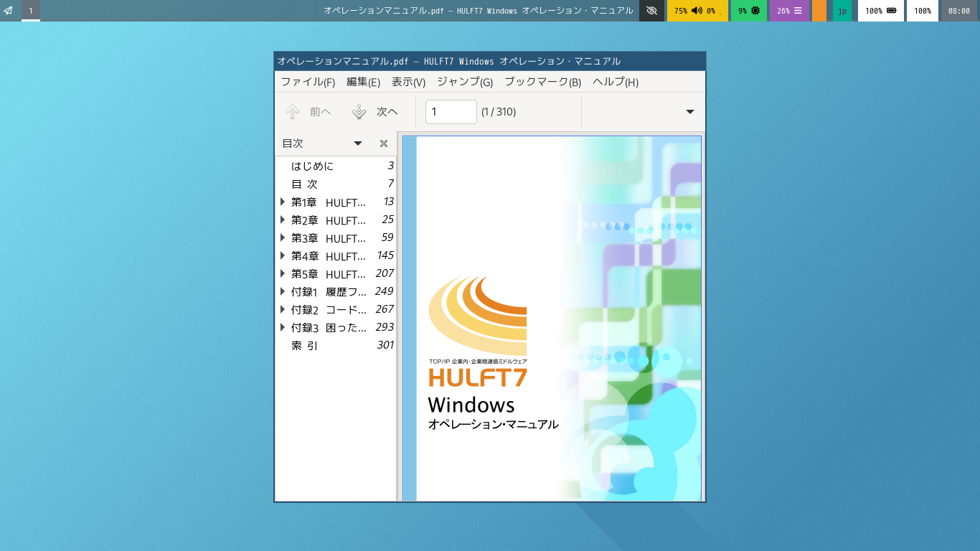The width and height of the screenshot is (980, 551).
Task: Expand the 第1章 outline entry
Action: (283, 202)
